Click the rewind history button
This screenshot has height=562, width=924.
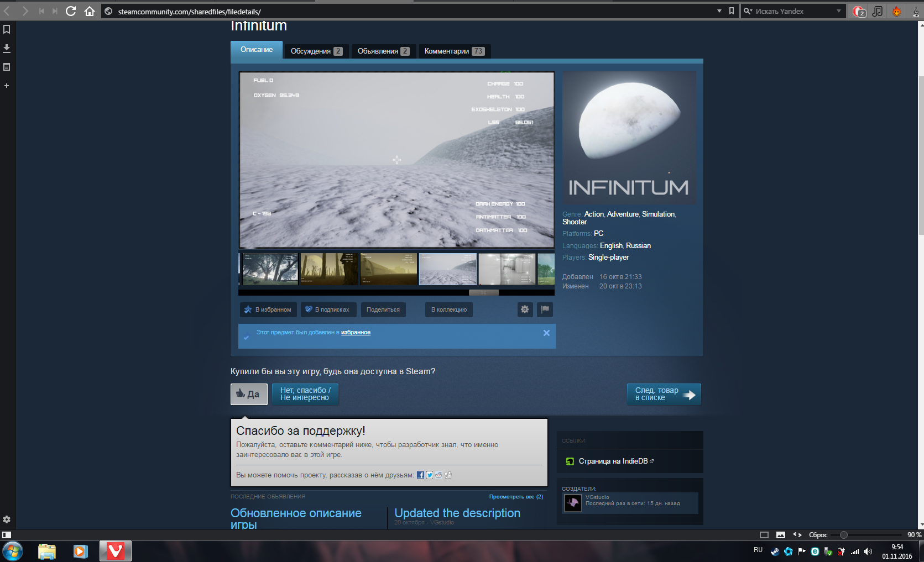pos(41,11)
